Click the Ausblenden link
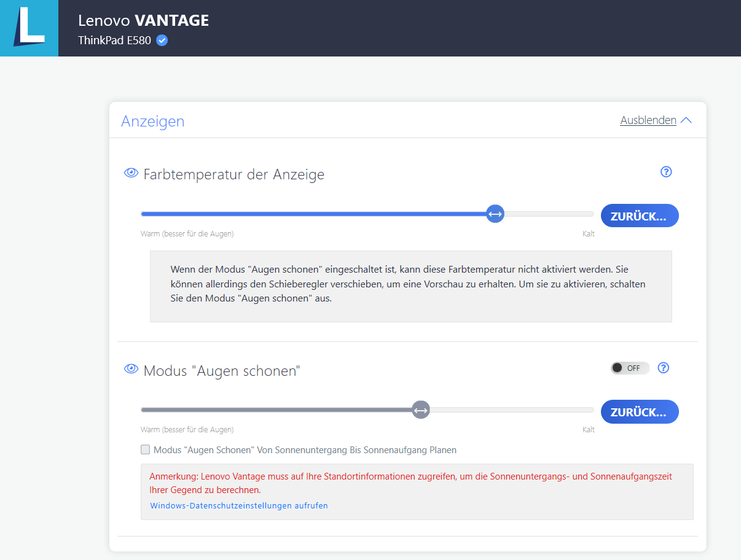Screen dimensions: 741x560 coord(648,120)
